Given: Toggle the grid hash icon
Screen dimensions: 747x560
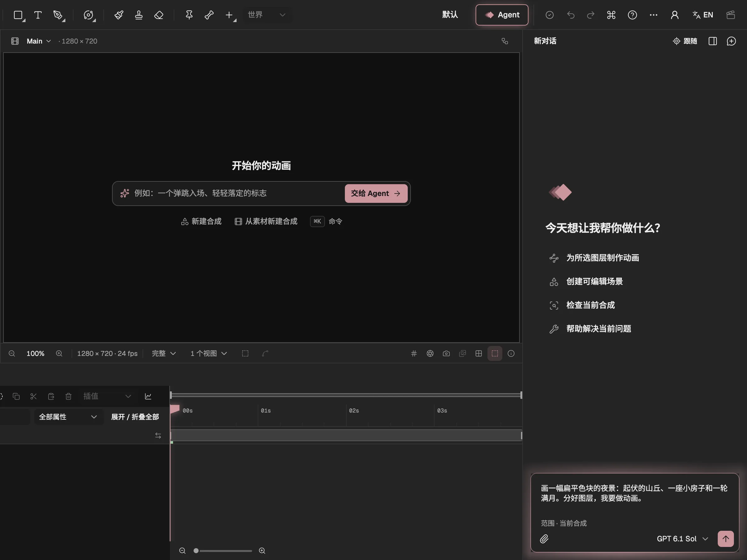Looking at the screenshot, I should (414, 353).
